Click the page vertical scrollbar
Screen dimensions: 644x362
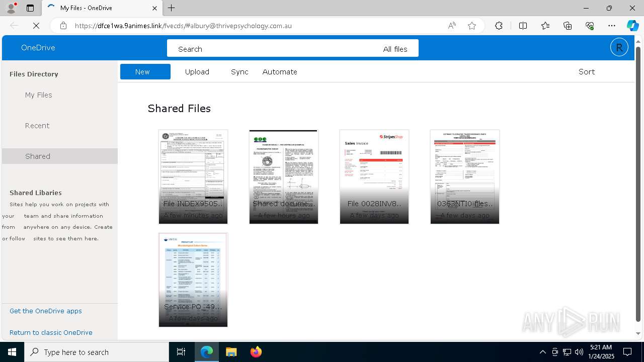638,184
